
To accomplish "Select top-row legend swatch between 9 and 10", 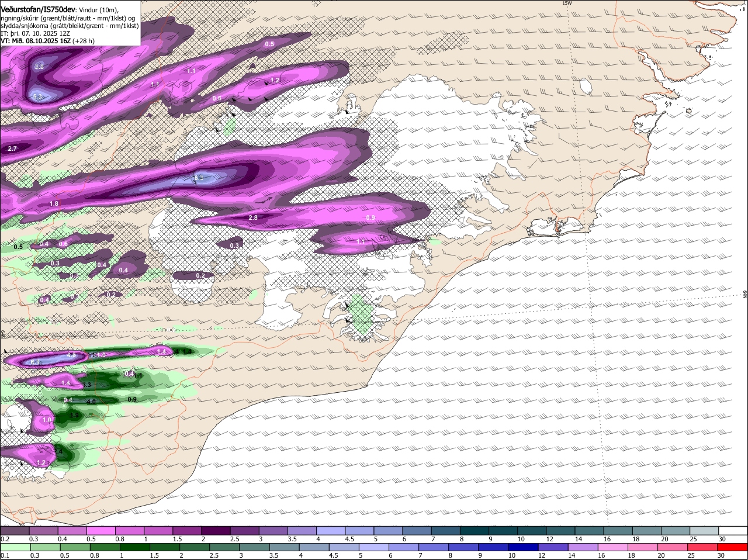I will (x=504, y=530).
